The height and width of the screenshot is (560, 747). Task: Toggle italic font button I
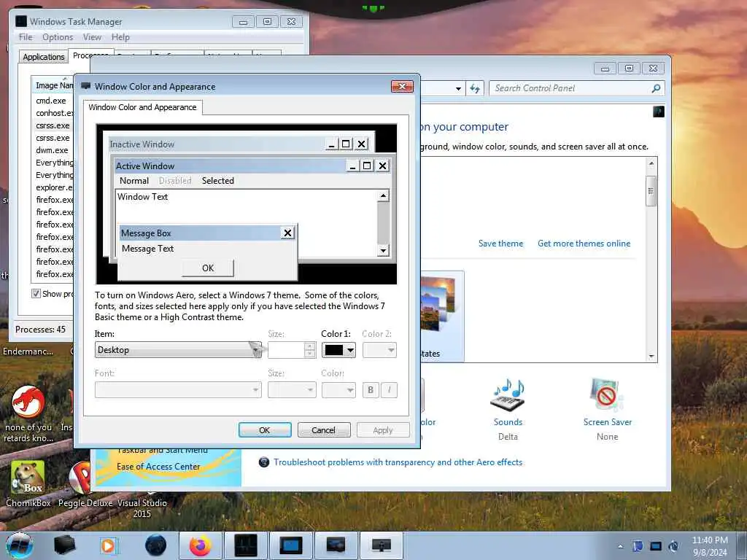point(390,390)
